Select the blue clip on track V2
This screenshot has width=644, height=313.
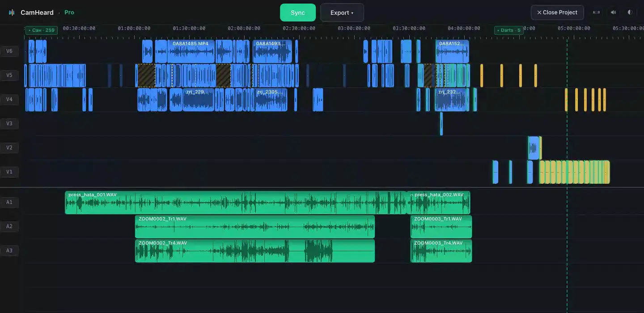pos(534,148)
